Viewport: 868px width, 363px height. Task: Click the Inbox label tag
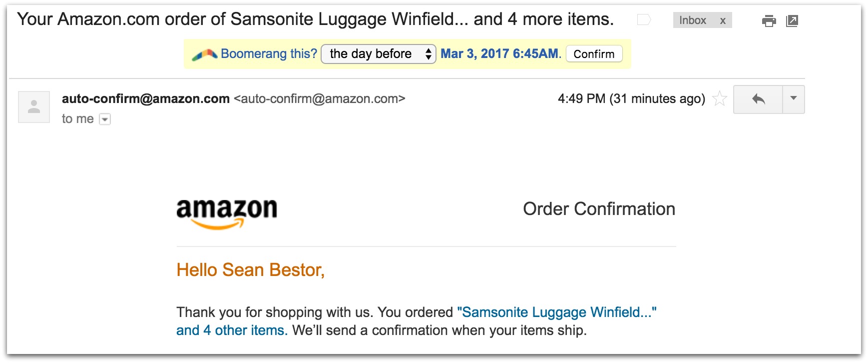click(692, 20)
